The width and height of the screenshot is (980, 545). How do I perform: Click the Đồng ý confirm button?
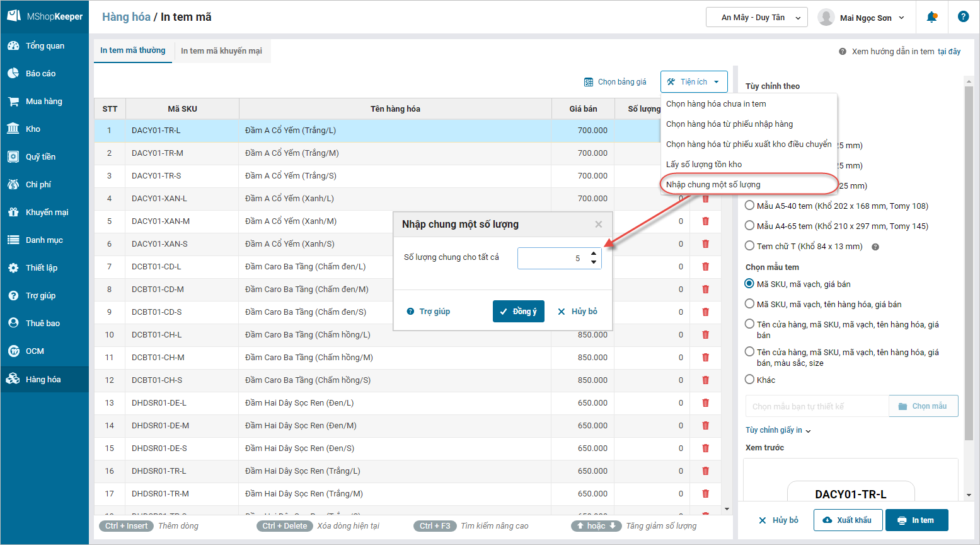click(x=518, y=311)
